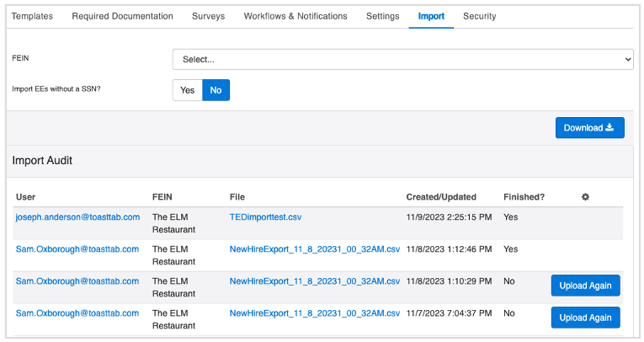This screenshot has height=342, width=644.
Task: Open the FEIN select dropdown
Action: (402, 60)
